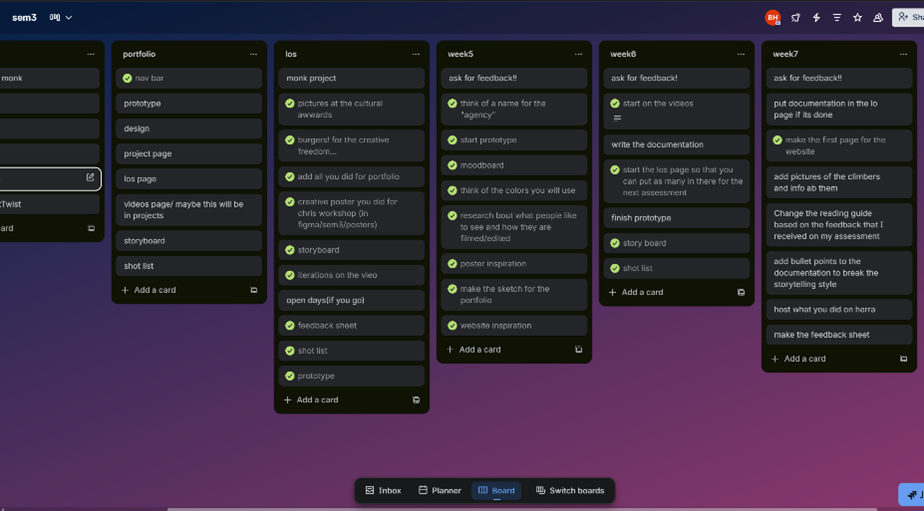Open the week5 list actions menu
Screen dimensions: 924x511
(578, 54)
